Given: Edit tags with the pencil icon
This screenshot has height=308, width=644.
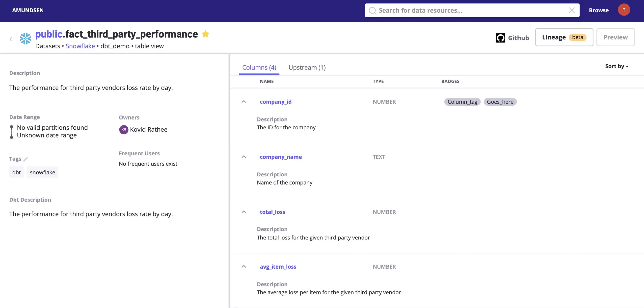Looking at the screenshot, I should click(26, 159).
